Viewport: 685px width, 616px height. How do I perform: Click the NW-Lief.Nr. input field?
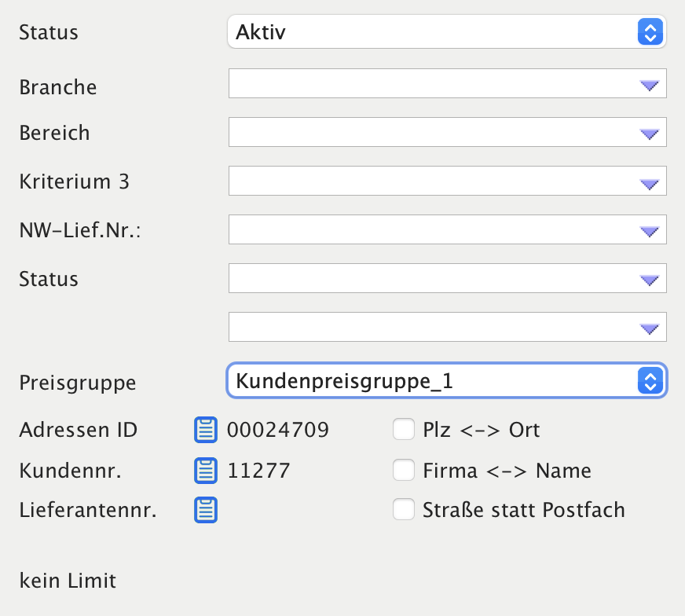[x=432, y=230]
